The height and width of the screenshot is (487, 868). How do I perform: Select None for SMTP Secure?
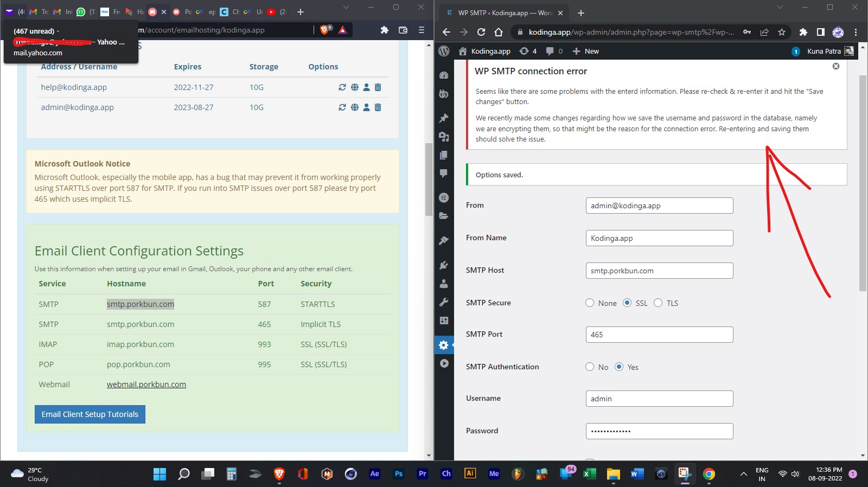click(x=590, y=303)
